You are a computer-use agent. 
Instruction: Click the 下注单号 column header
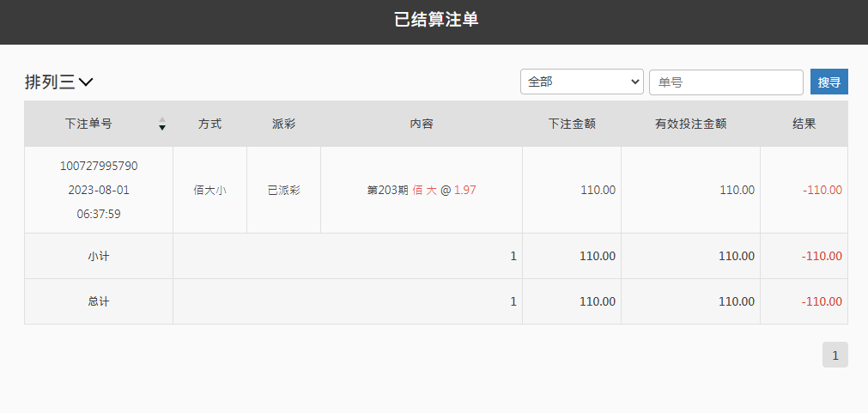(x=88, y=124)
